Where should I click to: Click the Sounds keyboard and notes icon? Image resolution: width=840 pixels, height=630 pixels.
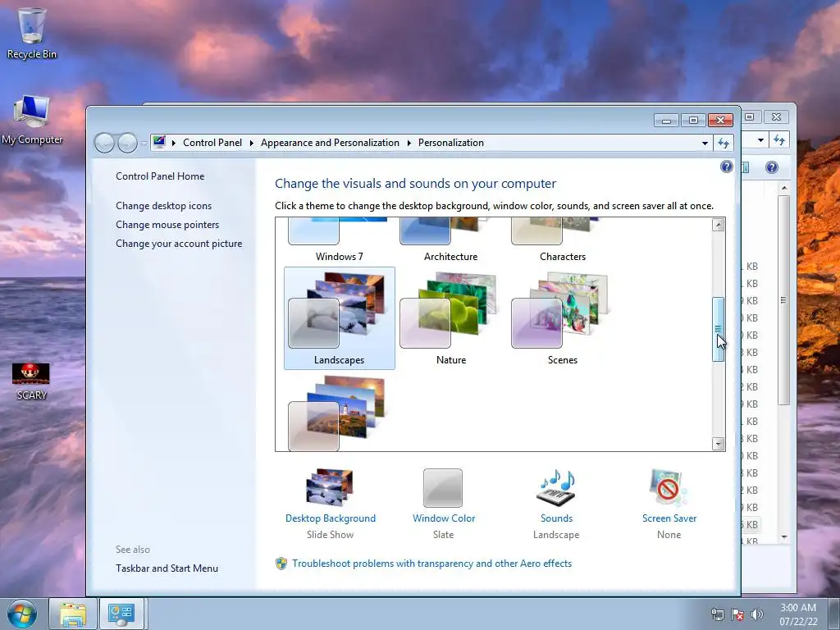click(556, 487)
